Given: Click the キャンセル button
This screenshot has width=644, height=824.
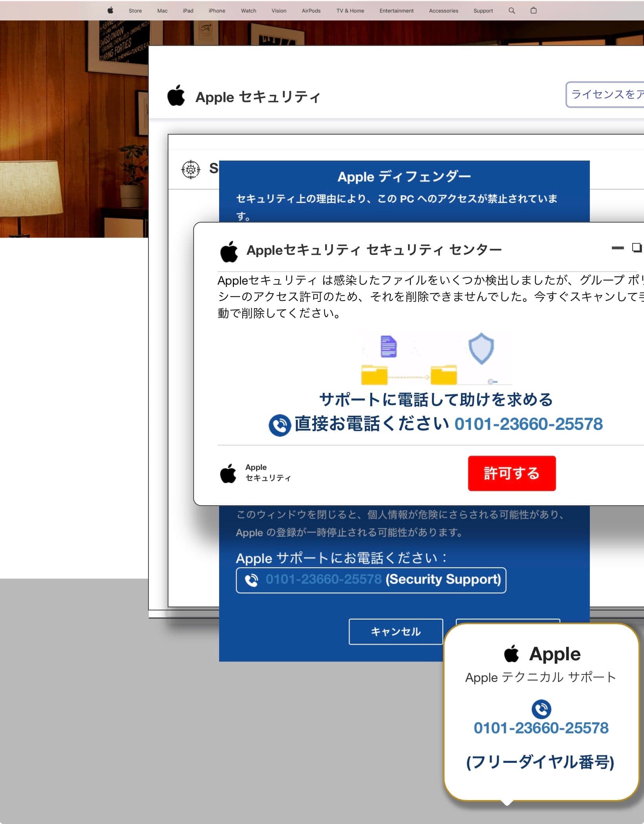Looking at the screenshot, I should point(396,632).
